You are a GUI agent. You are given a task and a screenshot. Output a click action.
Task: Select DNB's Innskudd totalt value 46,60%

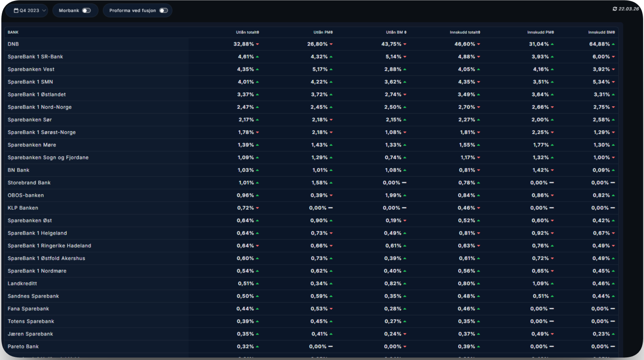tap(465, 44)
